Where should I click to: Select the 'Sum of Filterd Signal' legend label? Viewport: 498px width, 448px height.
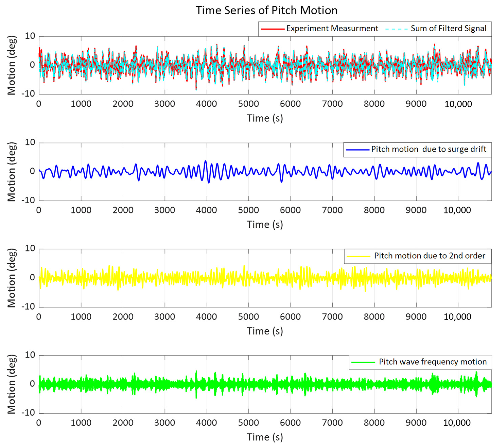click(448, 29)
